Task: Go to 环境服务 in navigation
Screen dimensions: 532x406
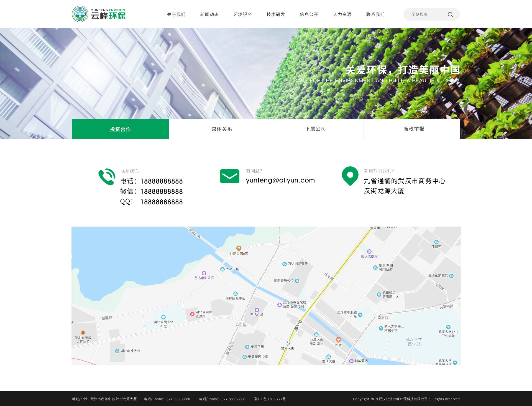Action: pyautogui.click(x=242, y=14)
